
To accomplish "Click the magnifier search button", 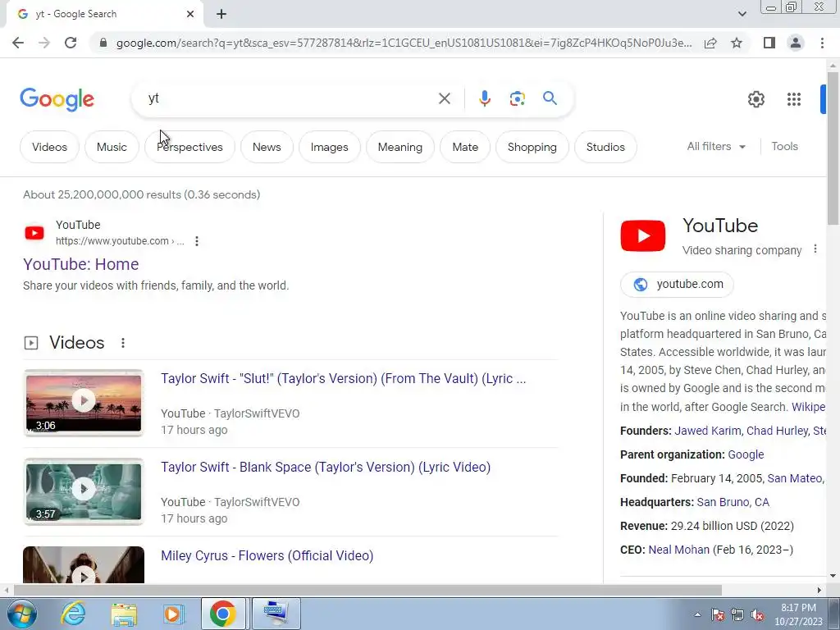I will [550, 98].
